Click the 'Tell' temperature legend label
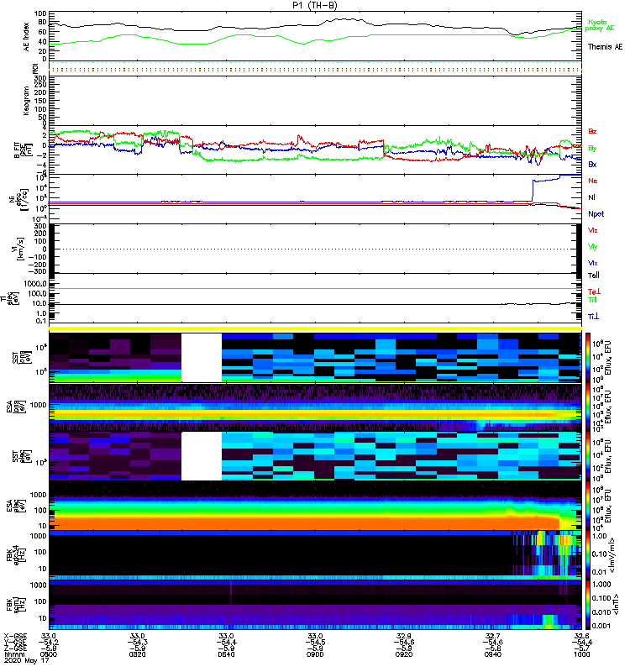 (x=594, y=276)
